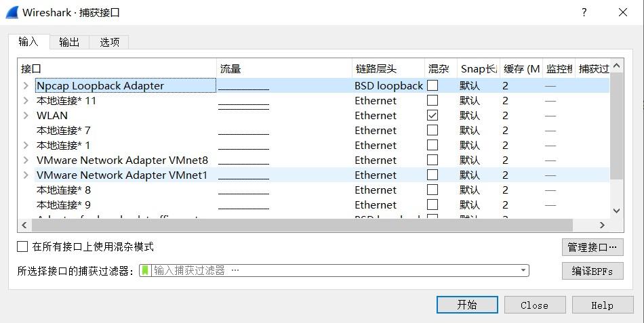644x323 pixels.
Task: Open the capture filter dropdown arrow
Action: point(523,270)
